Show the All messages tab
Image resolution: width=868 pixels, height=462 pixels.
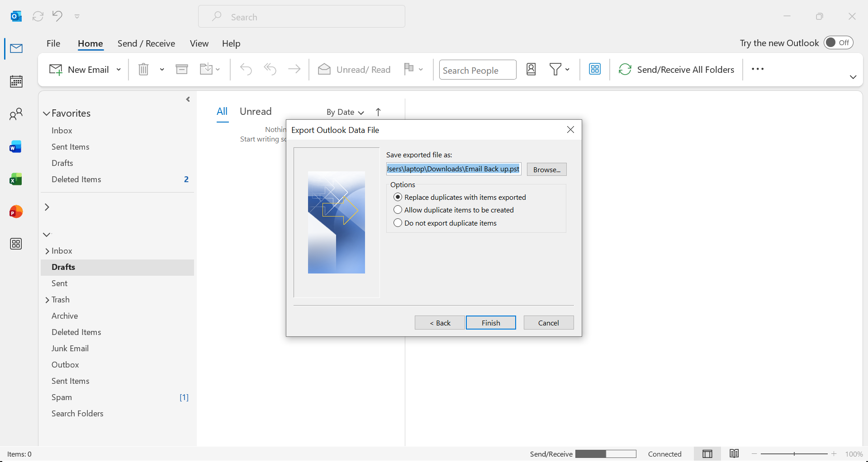click(x=222, y=111)
